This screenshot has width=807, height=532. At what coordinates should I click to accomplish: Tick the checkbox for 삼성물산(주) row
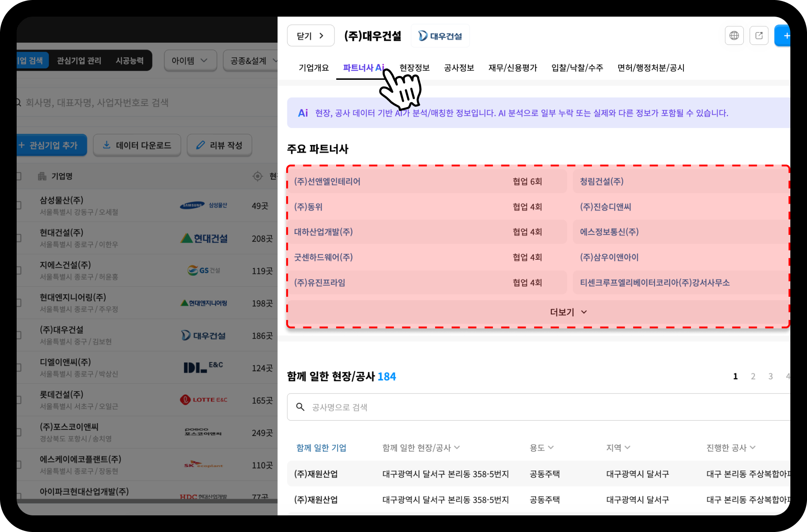point(18,205)
